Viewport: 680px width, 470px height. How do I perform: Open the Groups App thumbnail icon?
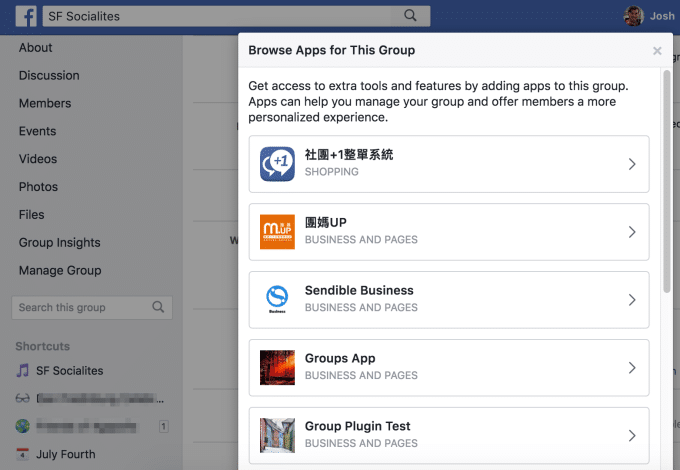(277, 367)
